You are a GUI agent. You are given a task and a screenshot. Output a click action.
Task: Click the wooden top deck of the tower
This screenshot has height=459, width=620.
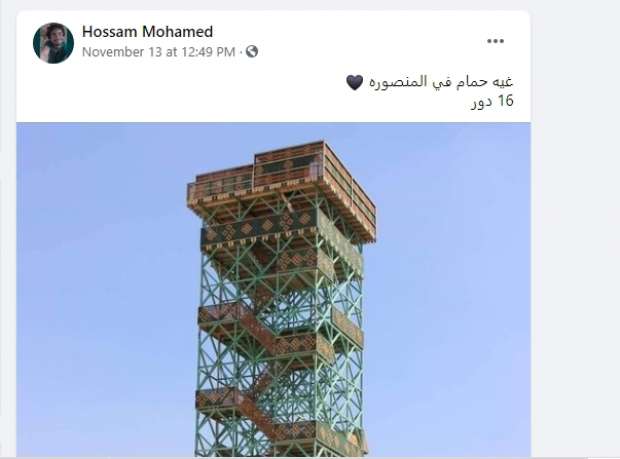(282, 180)
